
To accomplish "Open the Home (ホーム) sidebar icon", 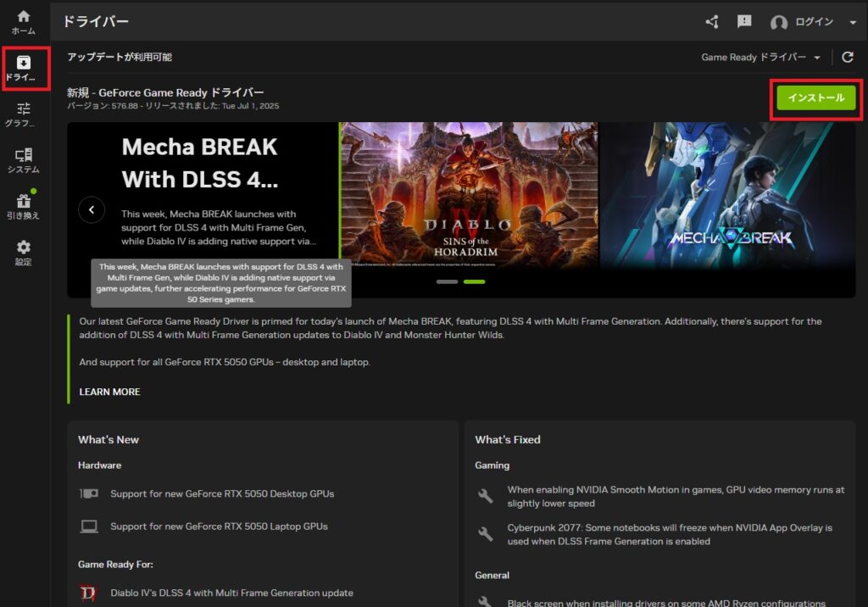I will [x=23, y=22].
